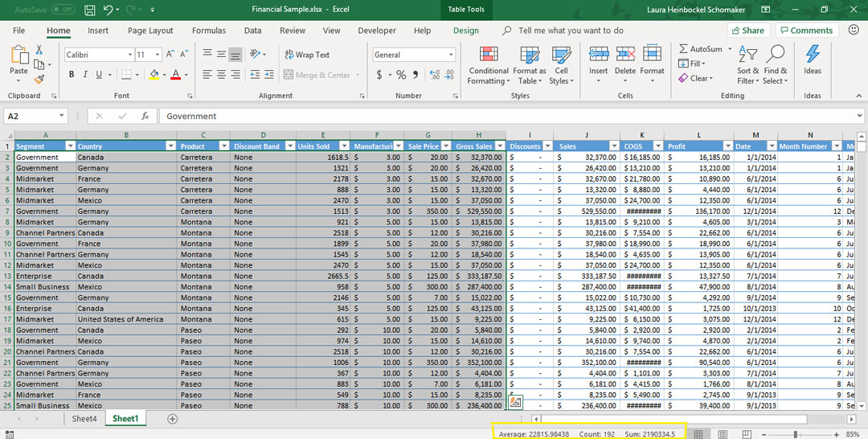Click the Insert cells icon
This screenshot has height=439, width=868.
point(599,54)
